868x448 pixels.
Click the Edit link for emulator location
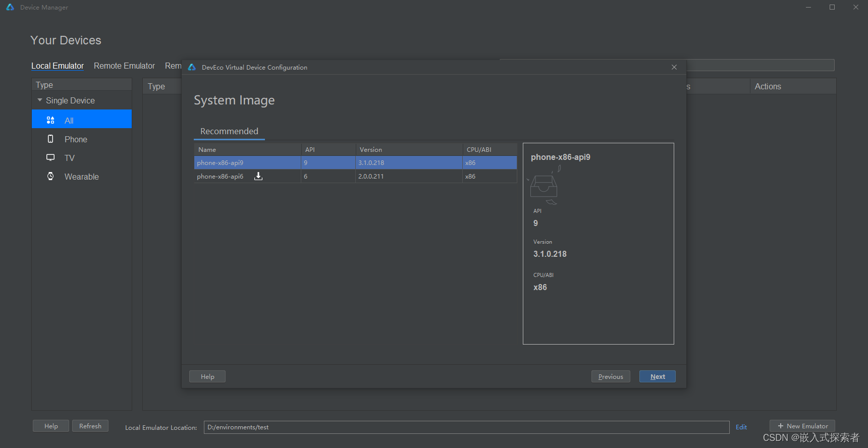coord(741,427)
